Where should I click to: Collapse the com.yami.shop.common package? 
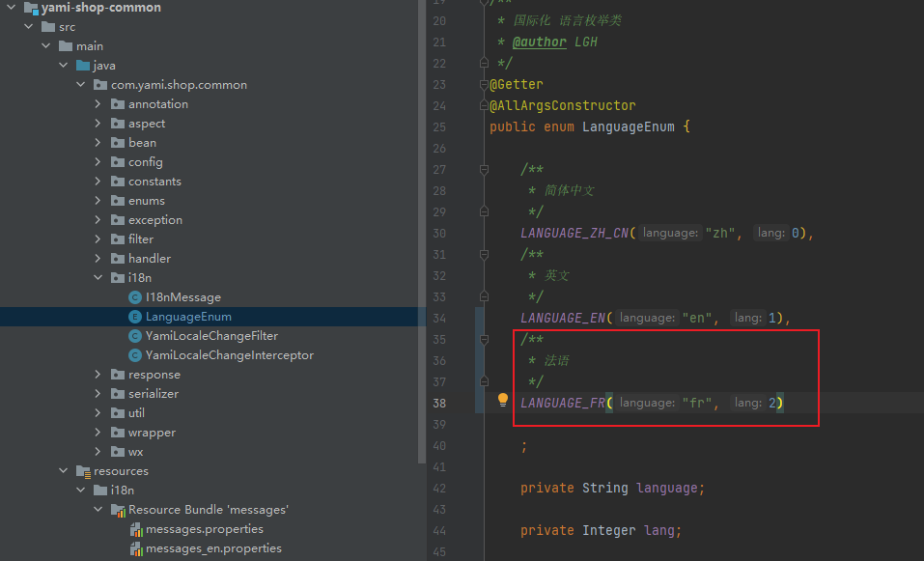point(81,85)
